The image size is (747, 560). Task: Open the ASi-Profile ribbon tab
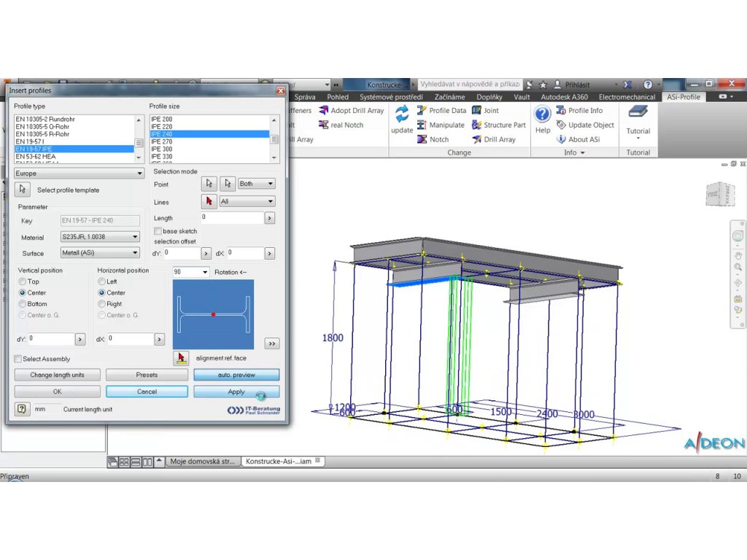point(683,97)
